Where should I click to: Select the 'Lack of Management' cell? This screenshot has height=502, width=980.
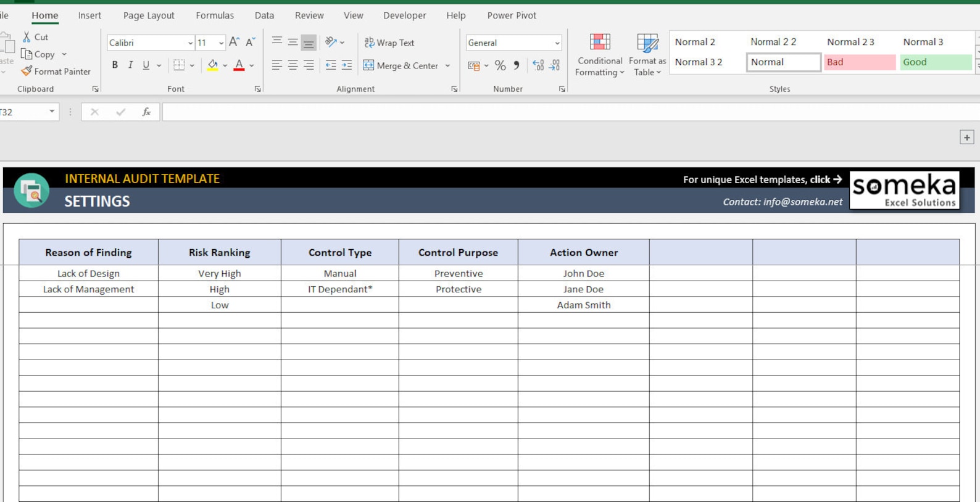[88, 289]
